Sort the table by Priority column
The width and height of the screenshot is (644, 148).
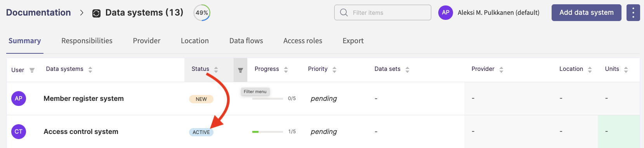pos(335,70)
